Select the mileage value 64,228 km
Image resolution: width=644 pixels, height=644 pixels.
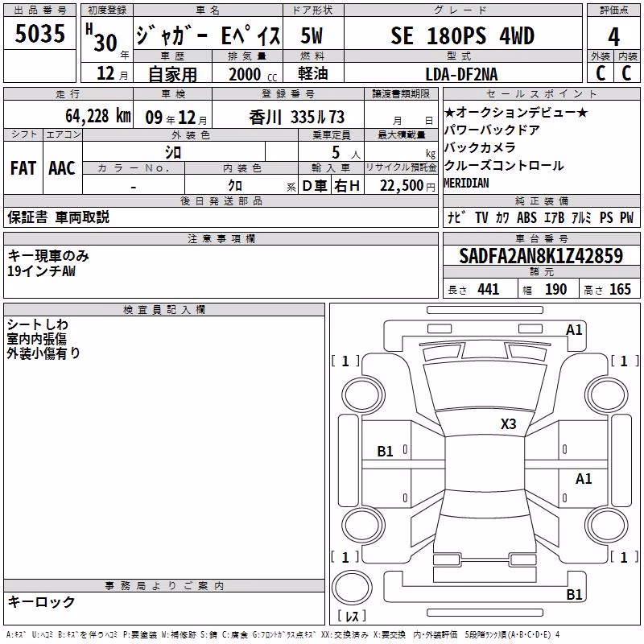coord(98,116)
